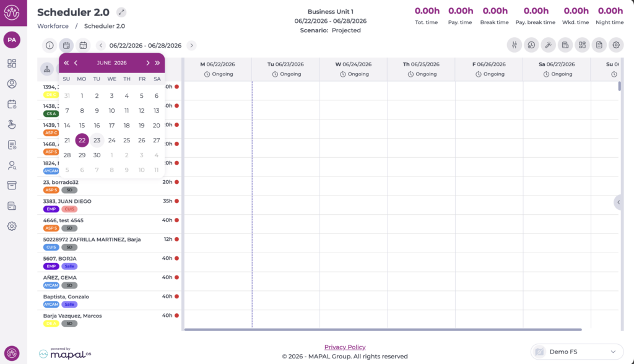Click the clock history icon in toolbar
This screenshot has width=634, height=364.
[531, 45]
